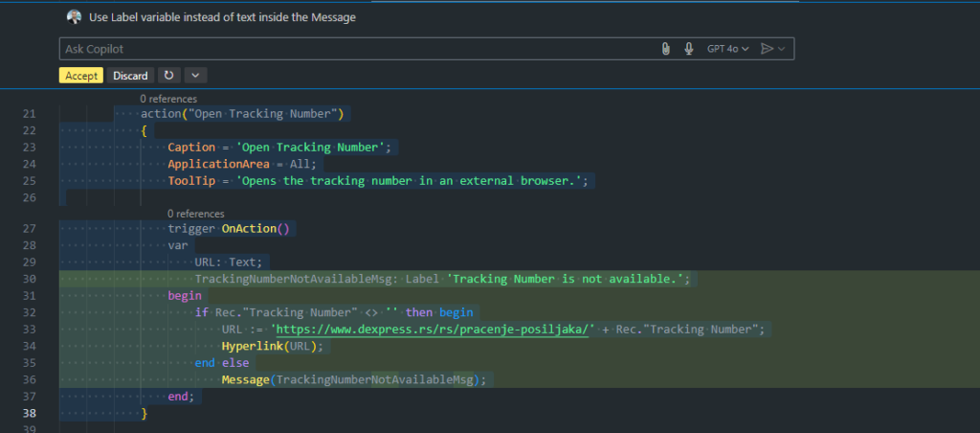Viewport: 980px width, 433px height.
Task: Rerun the Copilot request with refresh icon
Action: click(168, 76)
